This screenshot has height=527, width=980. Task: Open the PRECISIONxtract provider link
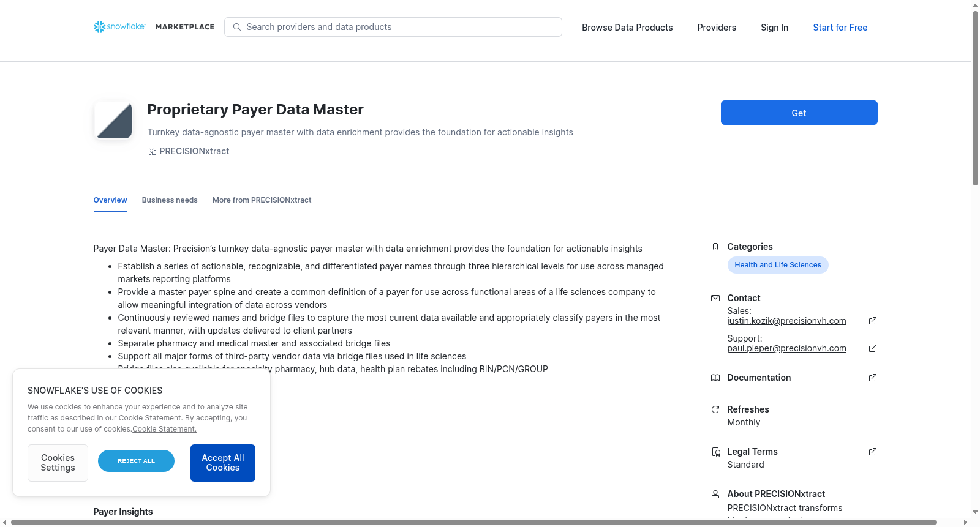click(194, 151)
